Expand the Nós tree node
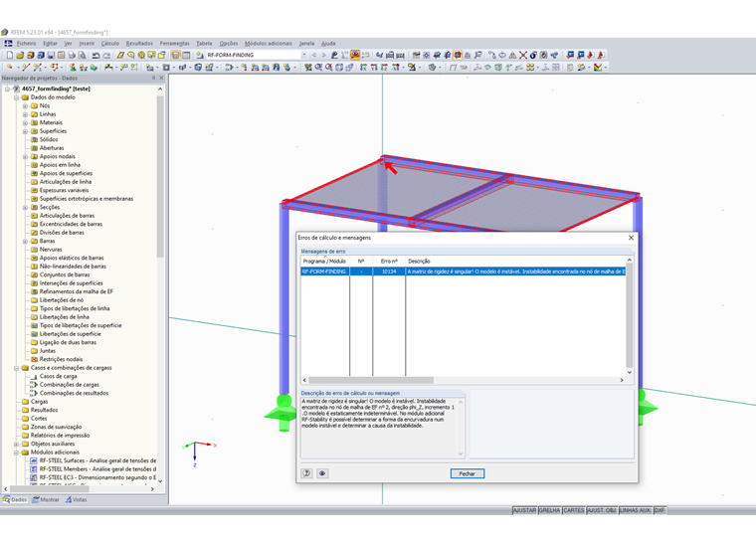The width and height of the screenshot is (756, 542). (x=25, y=106)
